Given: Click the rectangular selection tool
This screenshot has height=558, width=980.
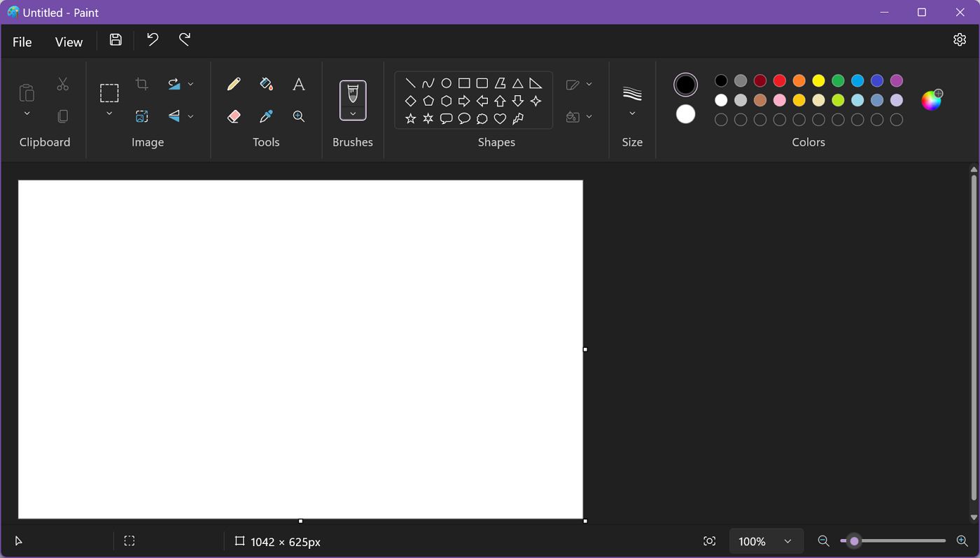Looking at the screenshot, I should (109, 93).
